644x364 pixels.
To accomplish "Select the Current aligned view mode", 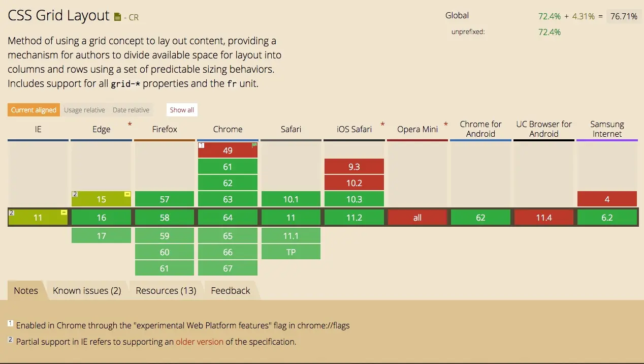I will pyautogui.click(x=34, y=110).
